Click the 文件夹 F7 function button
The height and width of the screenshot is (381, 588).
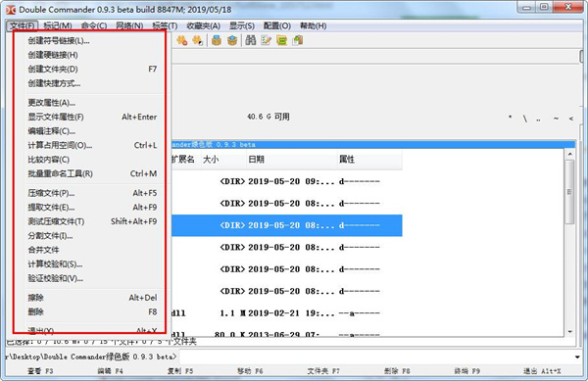323,371
